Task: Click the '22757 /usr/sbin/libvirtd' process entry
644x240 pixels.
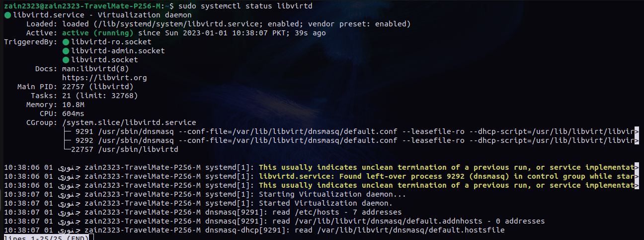Action: 125,149
